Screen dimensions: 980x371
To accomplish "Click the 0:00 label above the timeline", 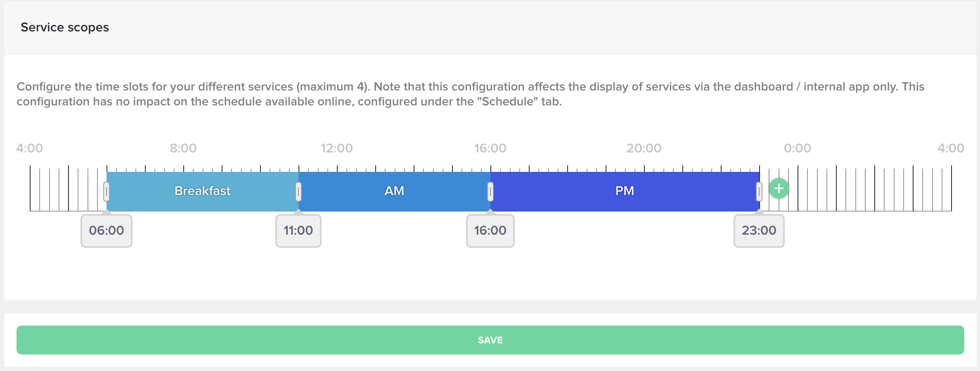I will (x=797, y=148).
